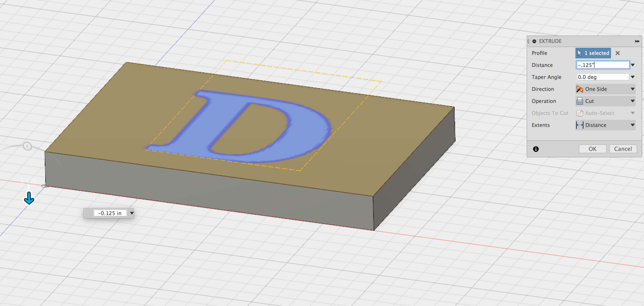644x306 pixels.
Task: Click the grip handle of the Extrude panel
Action: [x=528, y=41]
